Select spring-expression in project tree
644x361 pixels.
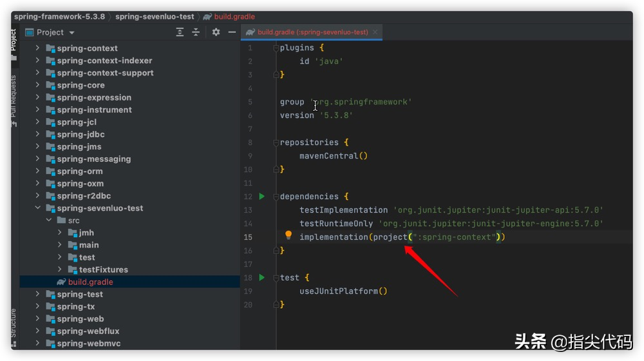pyautogui.click(x=94, y=97)
